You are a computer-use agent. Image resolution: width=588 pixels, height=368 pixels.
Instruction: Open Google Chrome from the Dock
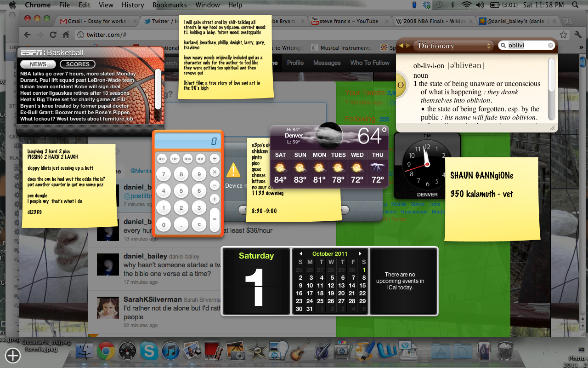tap(106, 351)
